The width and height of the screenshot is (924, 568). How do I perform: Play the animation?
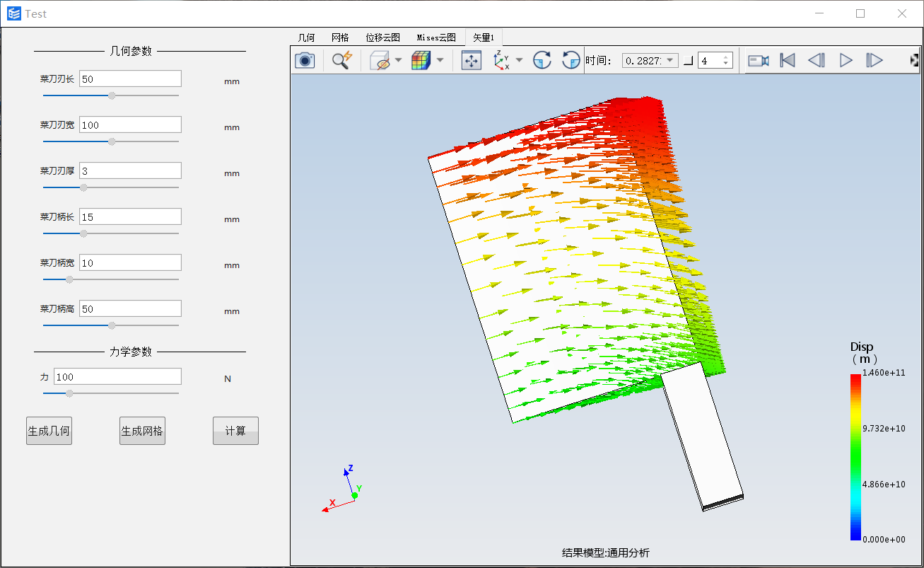click(x=846, y=60)
